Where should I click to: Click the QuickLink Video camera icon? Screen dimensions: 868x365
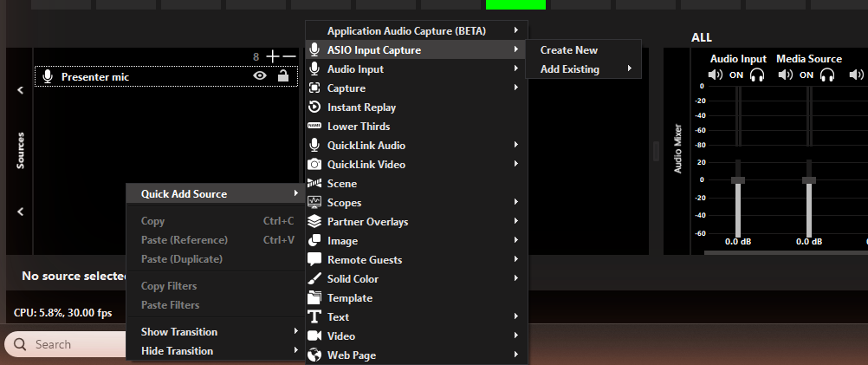tap(314, 165)
